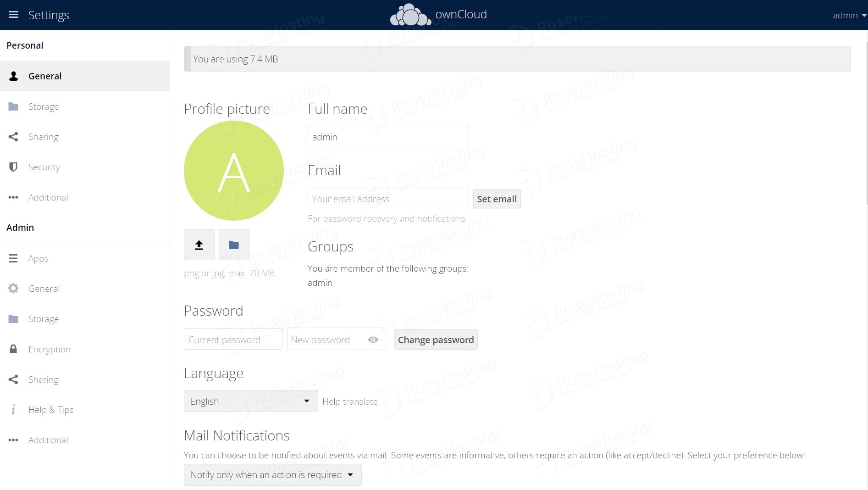Screen dimensions: 868x490
Task: Click the Your email address field
Action: click(x=388, y=198)
